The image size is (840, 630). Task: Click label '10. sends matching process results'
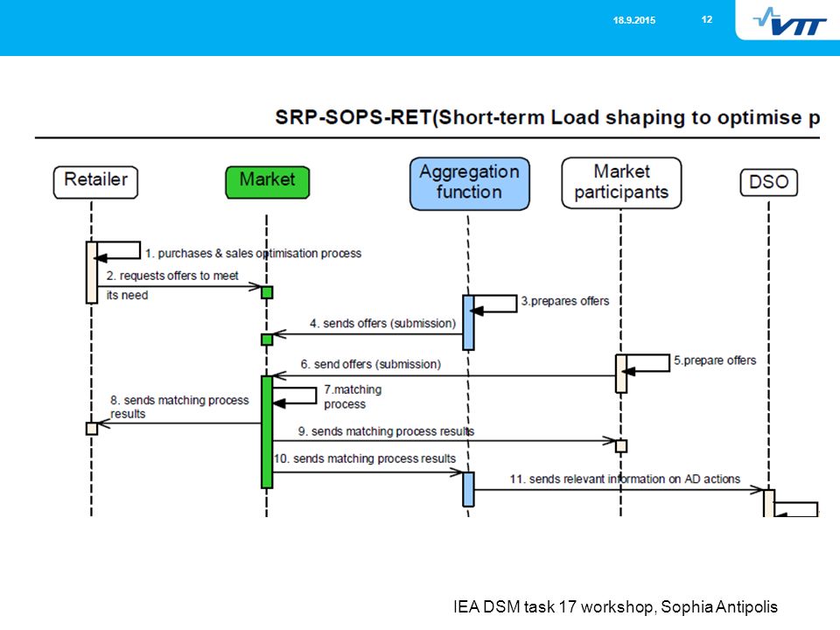365,458
